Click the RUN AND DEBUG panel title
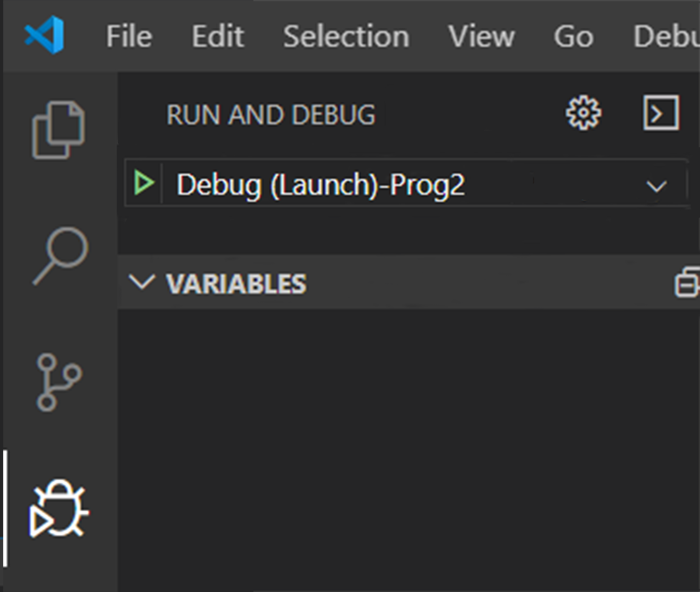 pyautogui.click(x=271, y=114)
